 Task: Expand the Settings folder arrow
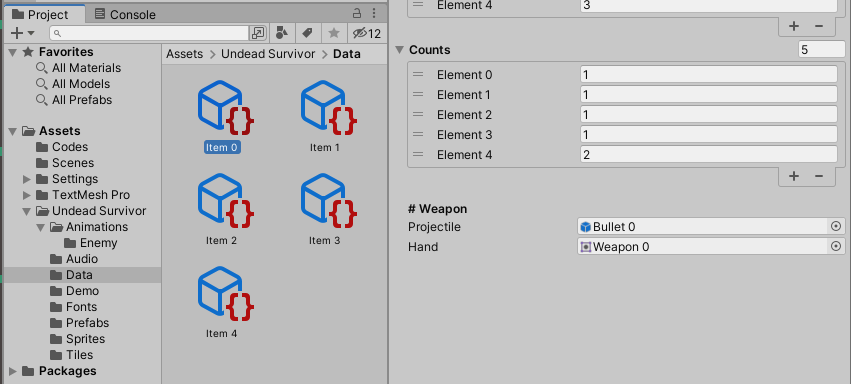point(27,179)
